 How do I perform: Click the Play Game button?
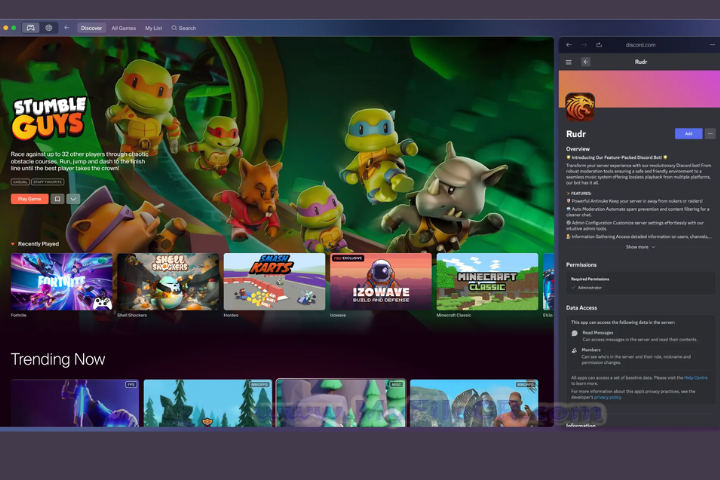29,199
